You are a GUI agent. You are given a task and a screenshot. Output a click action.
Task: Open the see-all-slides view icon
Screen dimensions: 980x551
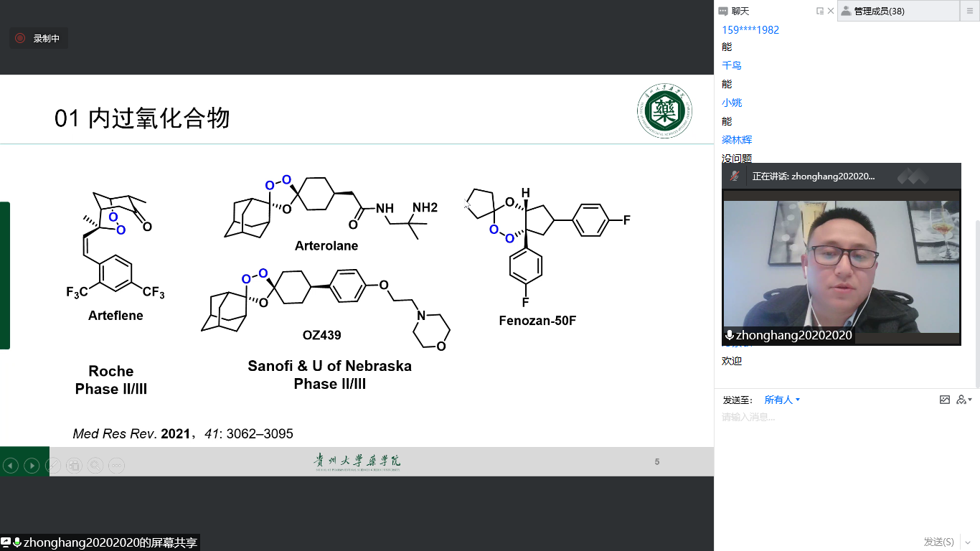pos(74,466)
